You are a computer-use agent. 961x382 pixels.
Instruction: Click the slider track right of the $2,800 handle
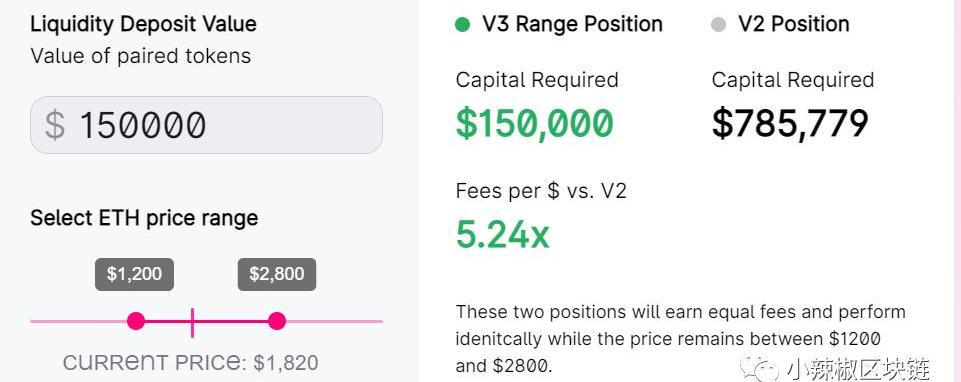334,321
